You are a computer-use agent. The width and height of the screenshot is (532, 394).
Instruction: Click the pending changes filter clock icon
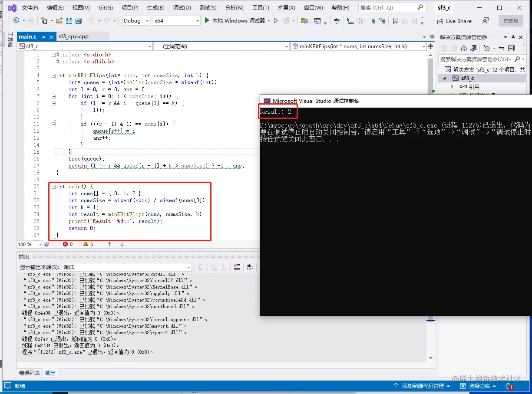[x=487, y=48]
